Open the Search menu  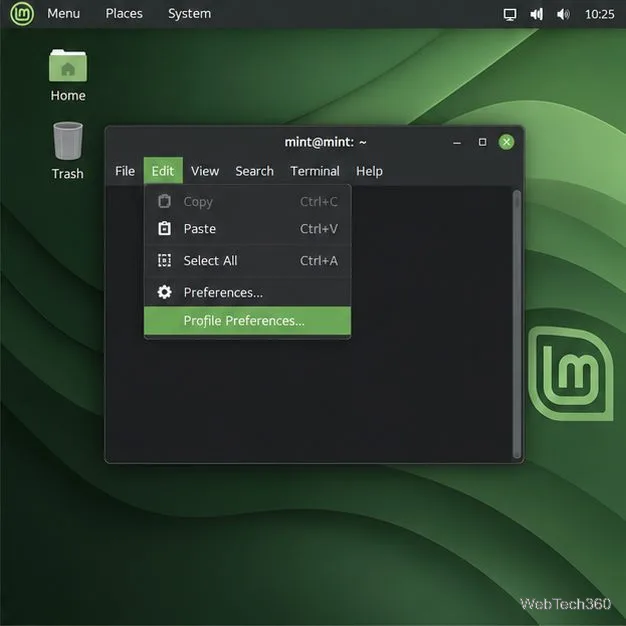[x=254, y=171]
